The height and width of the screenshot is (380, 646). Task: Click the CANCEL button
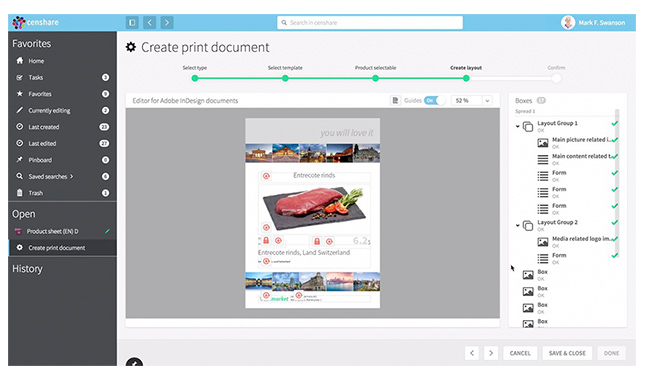pos(520,353)
